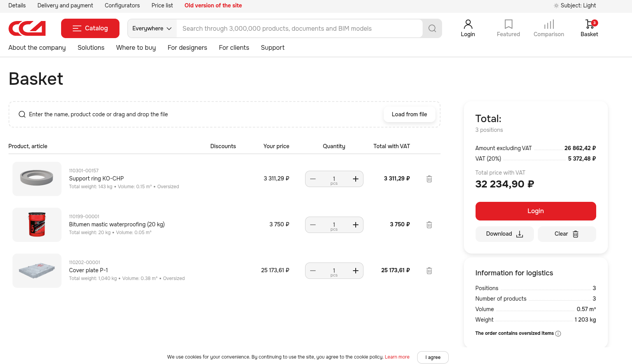Toggle the Subject: Light theme switch
The image size is (632, 364).
pyautogui.click(x=575, y=5)
